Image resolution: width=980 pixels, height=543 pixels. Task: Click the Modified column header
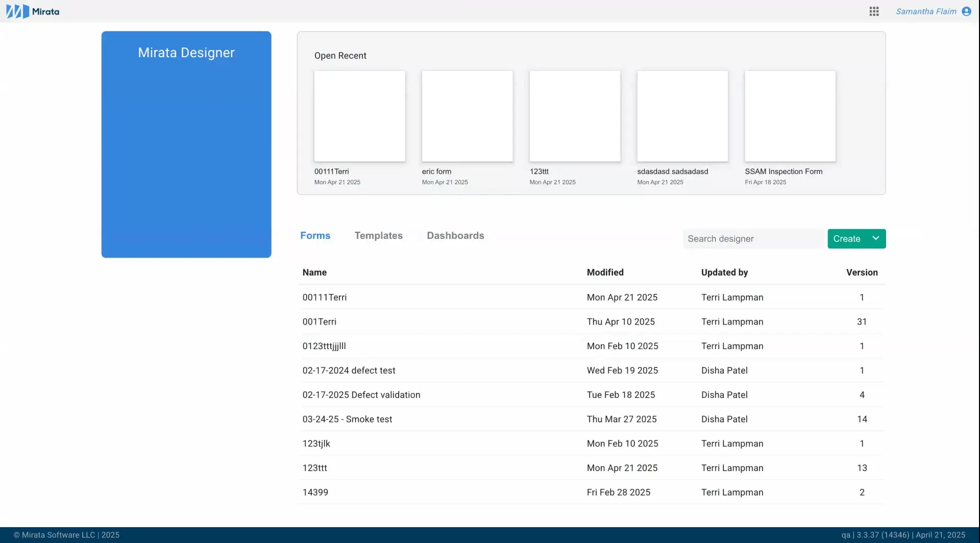click(x=605, y=272)
